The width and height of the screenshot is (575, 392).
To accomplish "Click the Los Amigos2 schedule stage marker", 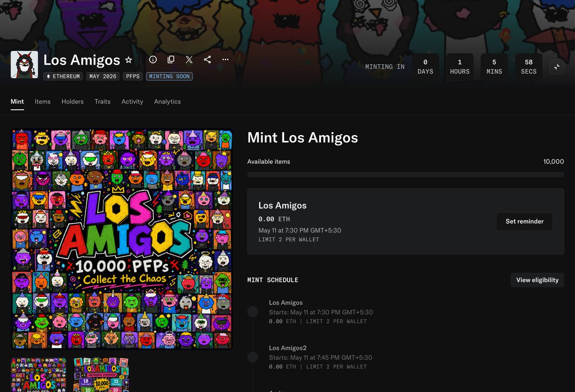I will pos(253,357).
